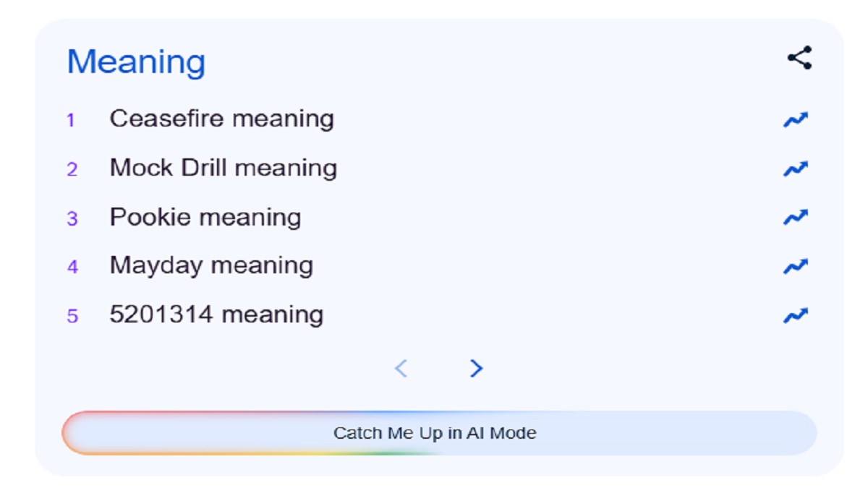Viewport: 868px width, 488px height.
Task: Select rank number 2 entry
Action: click(x=72, y=169)
